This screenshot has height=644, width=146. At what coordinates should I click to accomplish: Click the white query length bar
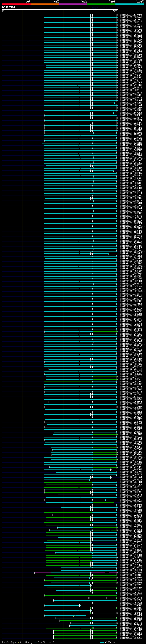tap(60, 10)
